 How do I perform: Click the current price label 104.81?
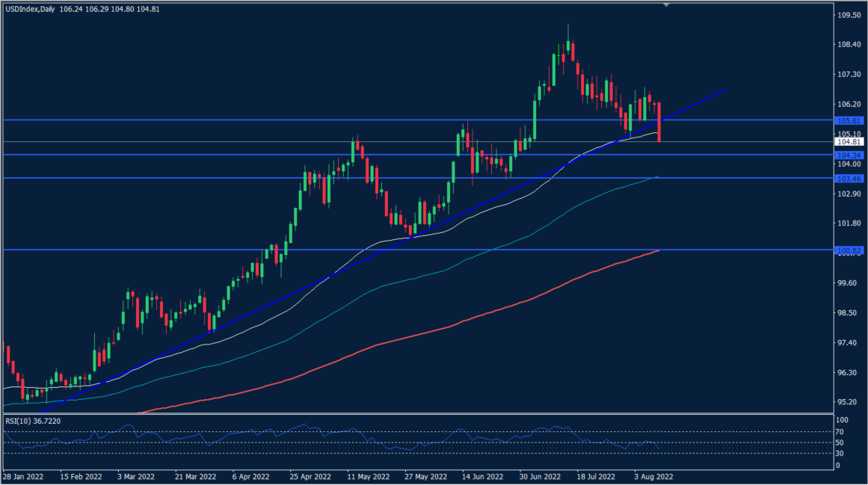(849, 141)
